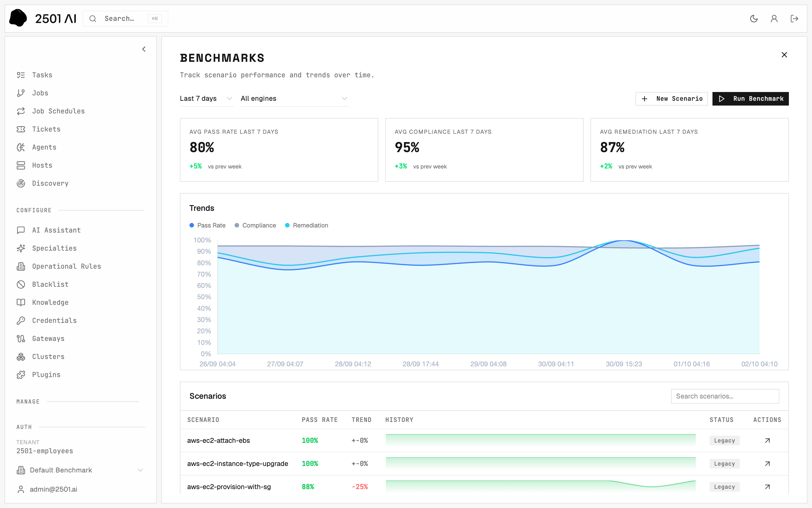The width and height of the screenshot is (812, 508).
Task: Open the user profile icon
Action: [774, 18]
